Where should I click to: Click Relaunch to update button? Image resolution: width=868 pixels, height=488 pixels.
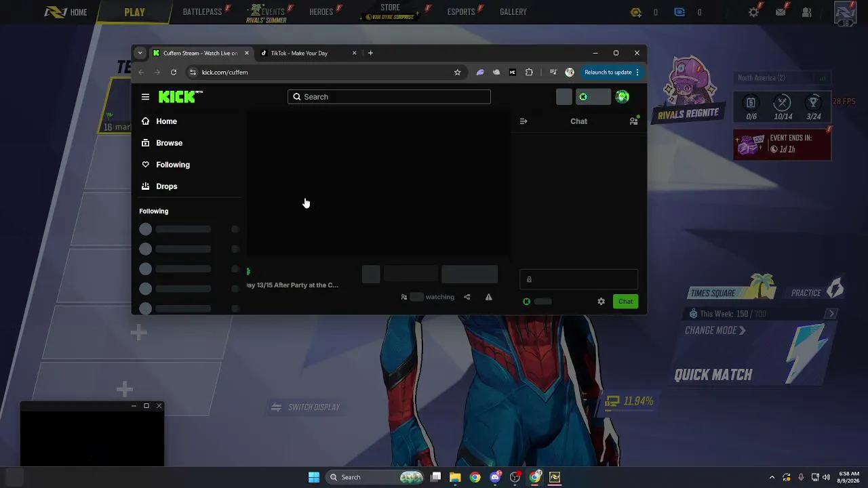612,73
